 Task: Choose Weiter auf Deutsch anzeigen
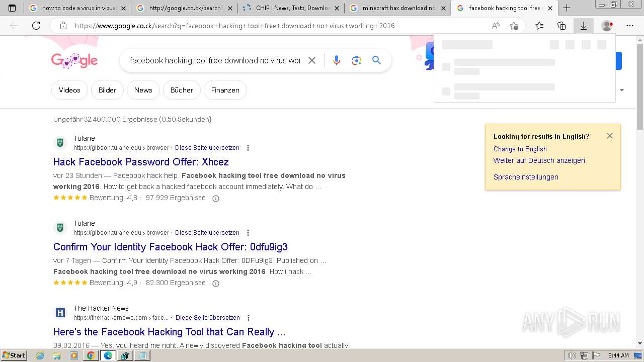point(539,160)
